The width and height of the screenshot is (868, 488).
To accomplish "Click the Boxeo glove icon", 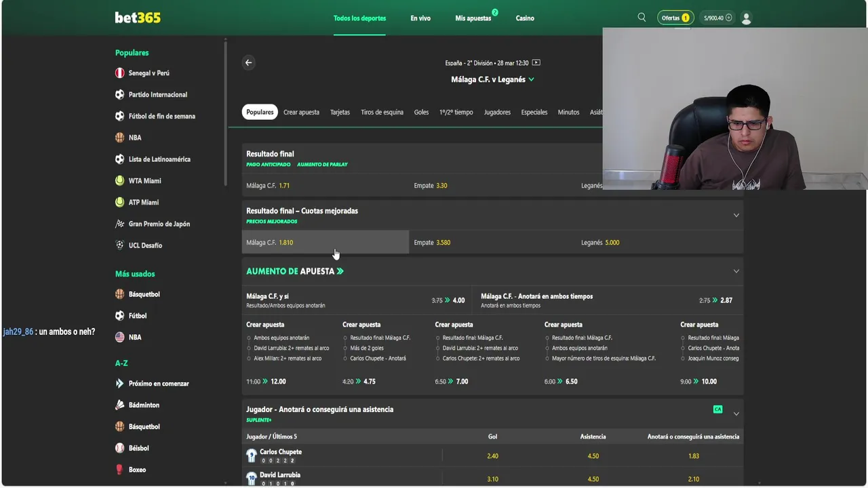I will point(119,470).
